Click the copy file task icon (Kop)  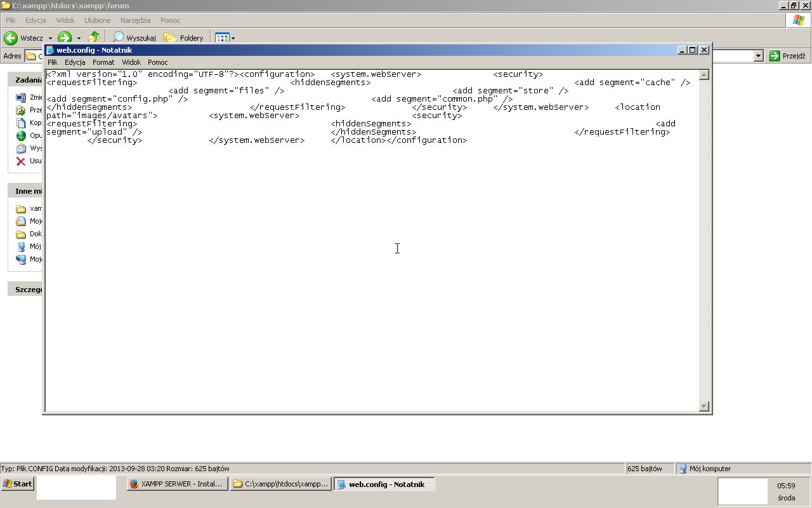click(x=21, y=123)
